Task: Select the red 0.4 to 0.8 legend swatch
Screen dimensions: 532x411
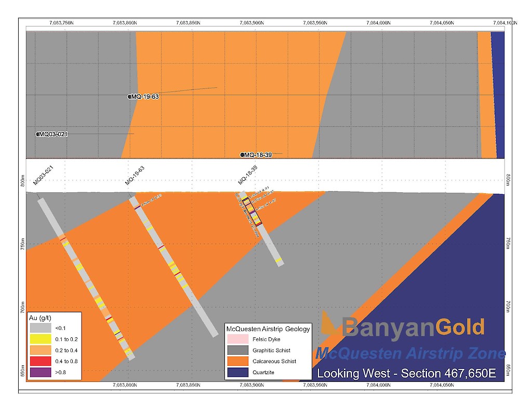Action: [41, 361]
